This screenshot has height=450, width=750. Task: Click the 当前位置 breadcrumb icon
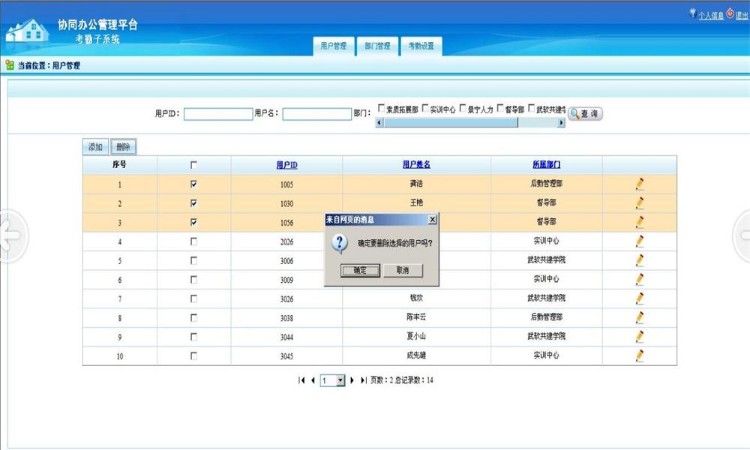coord(10,65)
